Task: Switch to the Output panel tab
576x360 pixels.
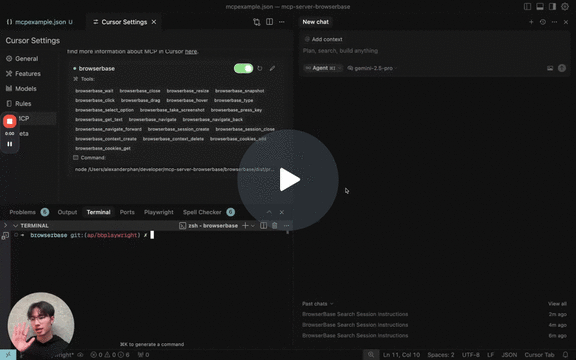Action: tap(67, 212)
